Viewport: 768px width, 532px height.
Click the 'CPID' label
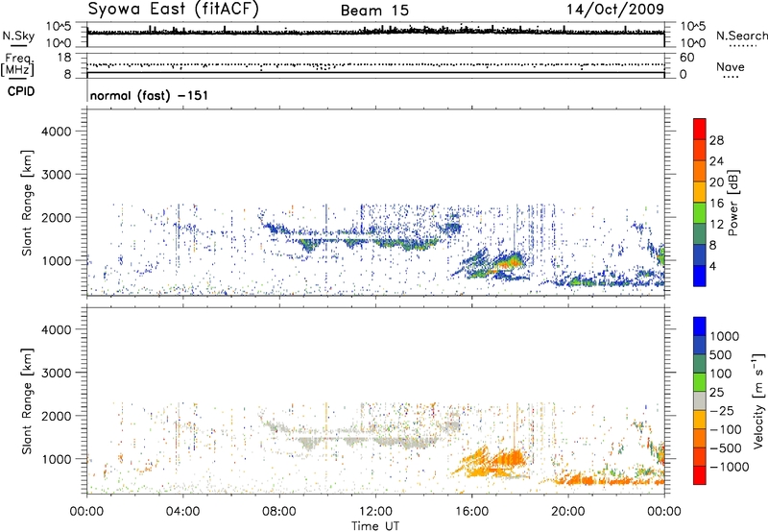tap(21, 91)
